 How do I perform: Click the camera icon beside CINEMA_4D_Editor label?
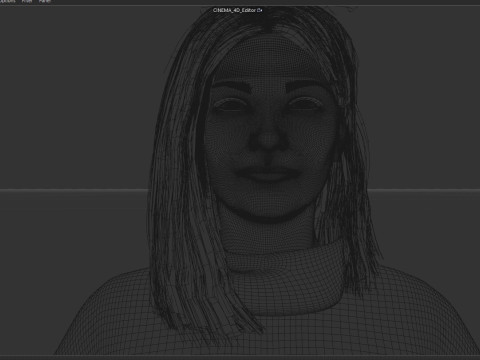(260, 10)
